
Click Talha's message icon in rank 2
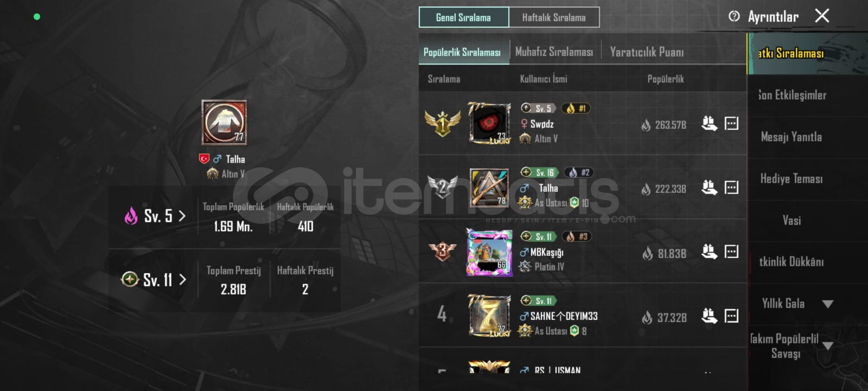pyautogui.click(x=731, y=188)
